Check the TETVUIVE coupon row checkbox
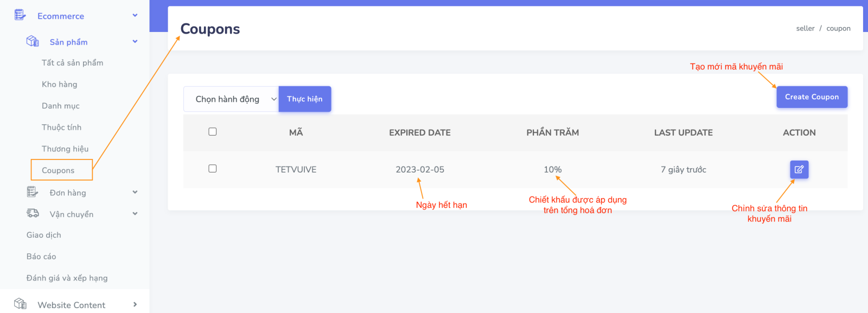Screen dimensions: 868x313 tap(213, 169)
